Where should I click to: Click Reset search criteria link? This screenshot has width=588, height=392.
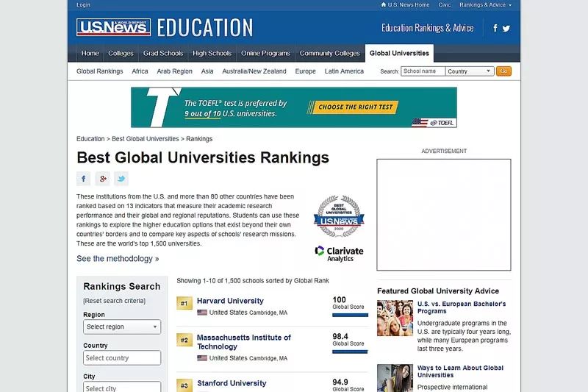[x=115, y=301]
